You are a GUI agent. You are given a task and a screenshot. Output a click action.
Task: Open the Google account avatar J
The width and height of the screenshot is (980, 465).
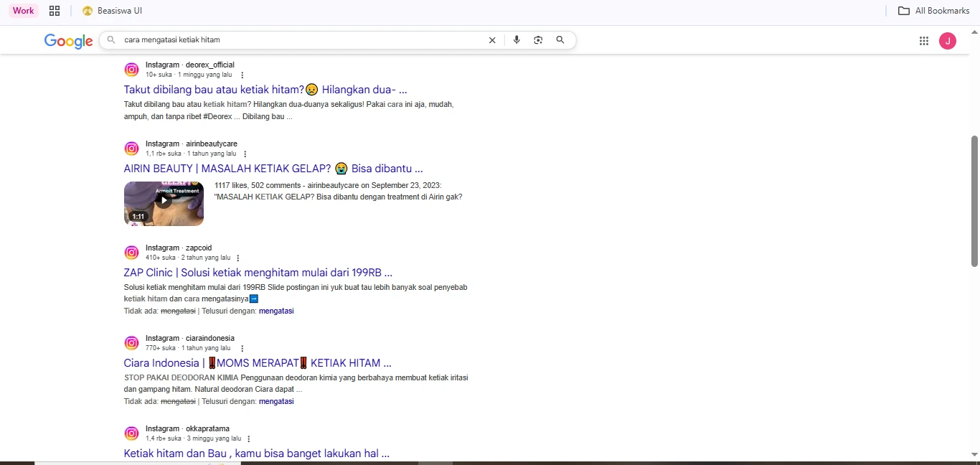[948, 41]
